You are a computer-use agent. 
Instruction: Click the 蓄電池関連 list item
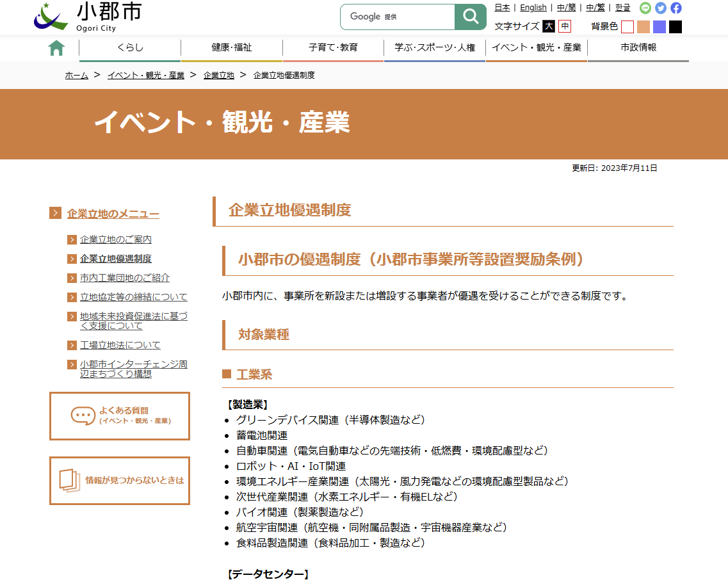coord(262,435)
